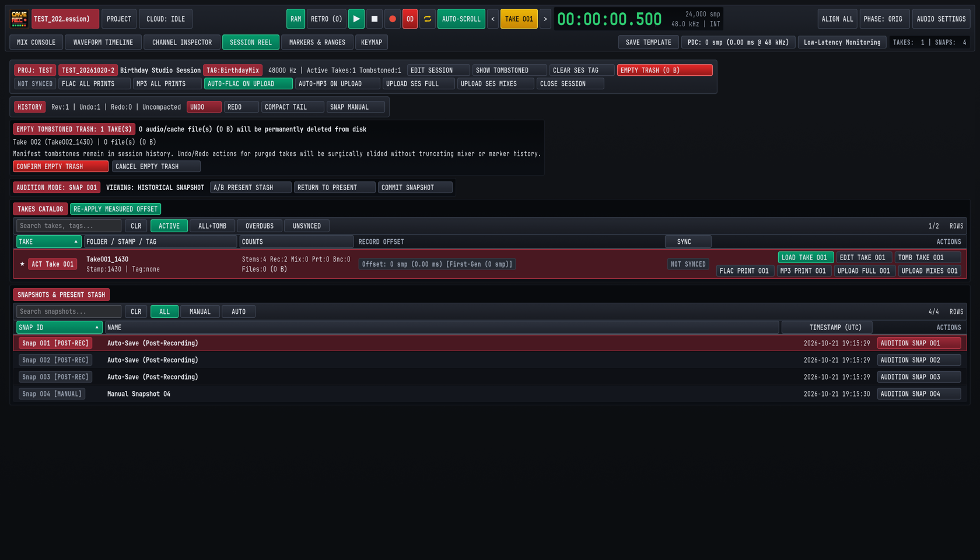Open the WAVEFORM TIMELINE tab
The image size is (980, 560).
coord(103,42)
